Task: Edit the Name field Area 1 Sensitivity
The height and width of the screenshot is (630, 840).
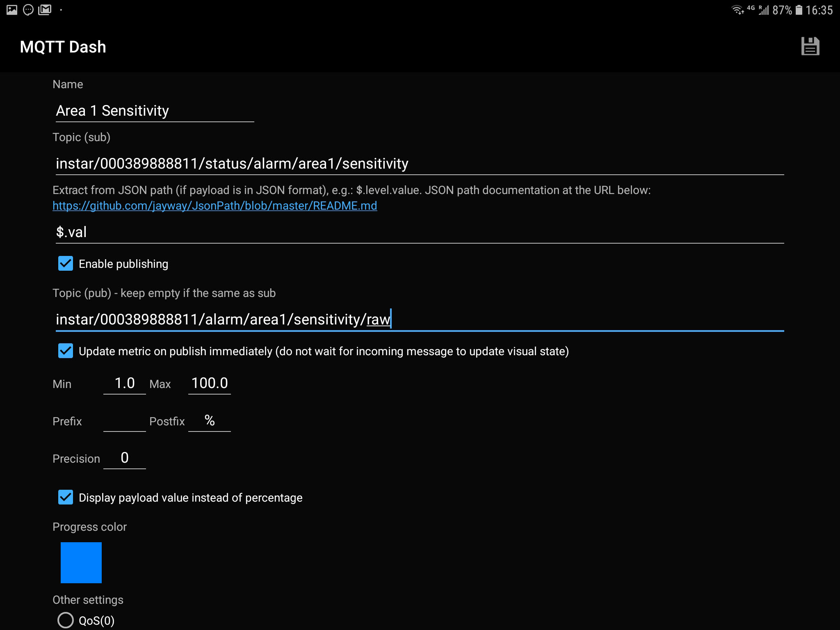Action: pyautogui.click(x=155, y=111)
